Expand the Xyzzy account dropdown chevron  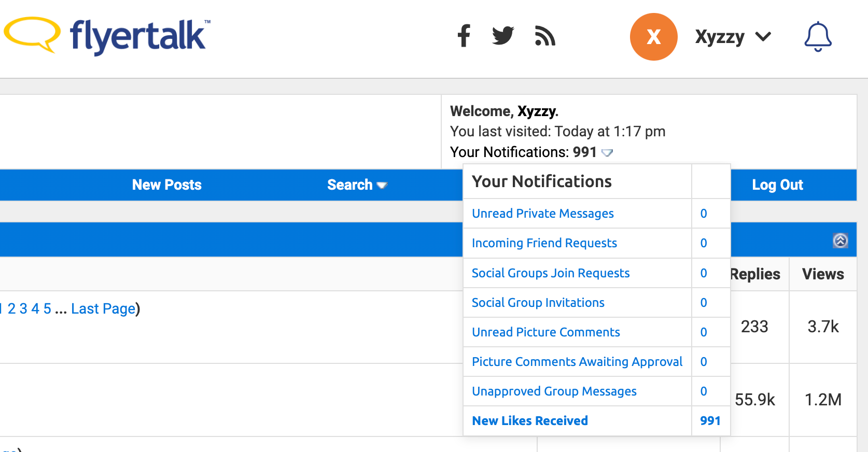(763, 37)
